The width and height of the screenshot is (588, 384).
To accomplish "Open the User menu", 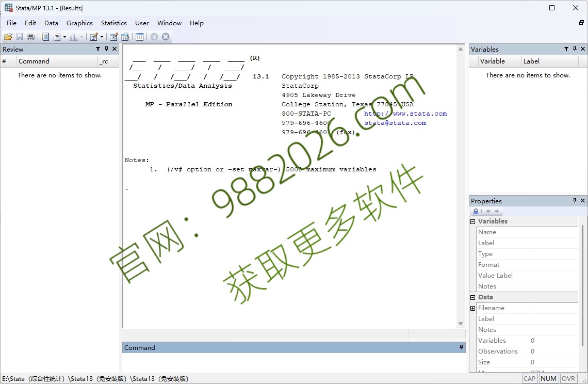I will click(142, 23).
